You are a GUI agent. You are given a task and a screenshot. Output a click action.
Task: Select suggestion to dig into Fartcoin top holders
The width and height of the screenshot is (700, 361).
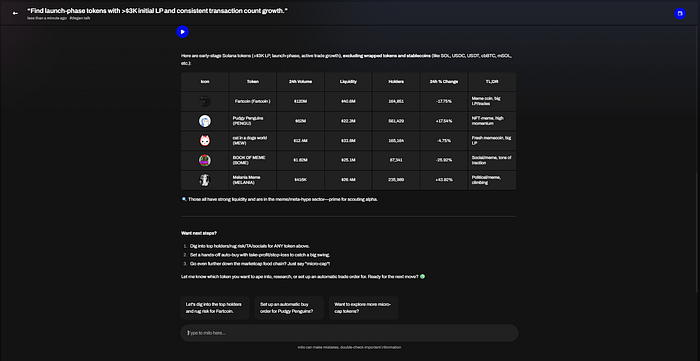tap(215, 308)
